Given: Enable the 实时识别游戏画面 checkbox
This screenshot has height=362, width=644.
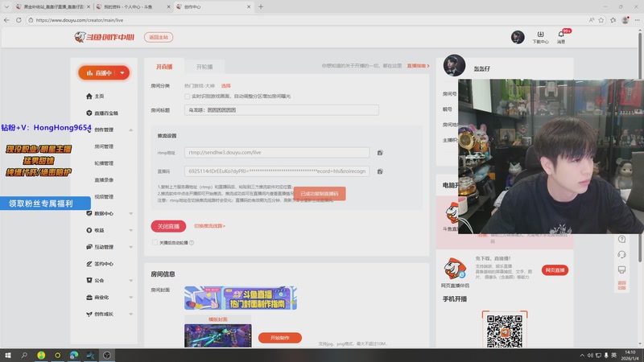Looking at the screenshot, I should [188, 96].
